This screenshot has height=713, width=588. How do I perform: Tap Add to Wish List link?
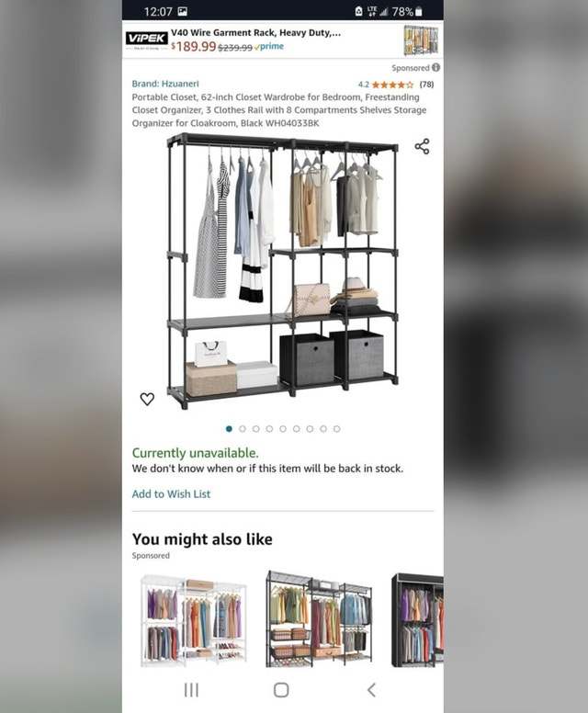(171, 493)
